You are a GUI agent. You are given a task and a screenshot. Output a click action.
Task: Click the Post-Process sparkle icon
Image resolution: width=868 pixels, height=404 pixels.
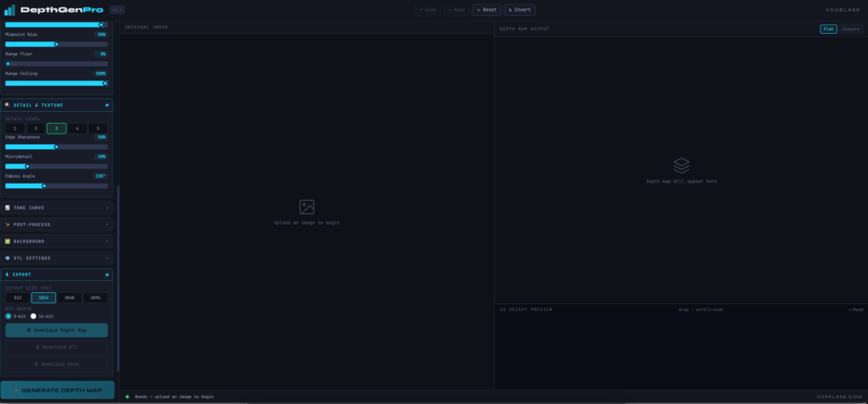pyautogui.click(x=7, y=224)
